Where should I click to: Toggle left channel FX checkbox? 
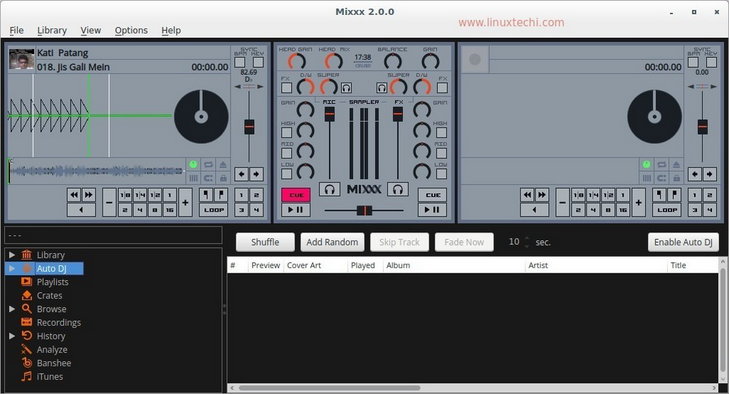pyautogui.click(x=287, y=87)
